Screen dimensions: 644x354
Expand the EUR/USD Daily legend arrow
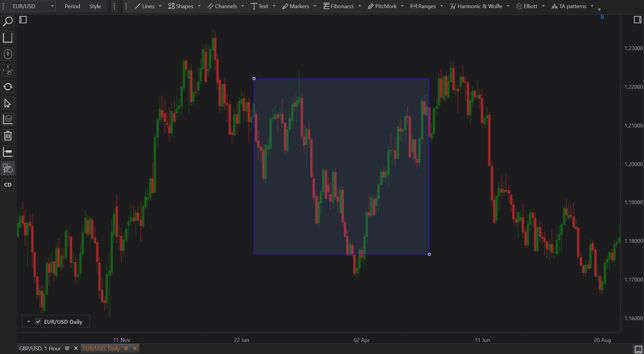[28, 321]
